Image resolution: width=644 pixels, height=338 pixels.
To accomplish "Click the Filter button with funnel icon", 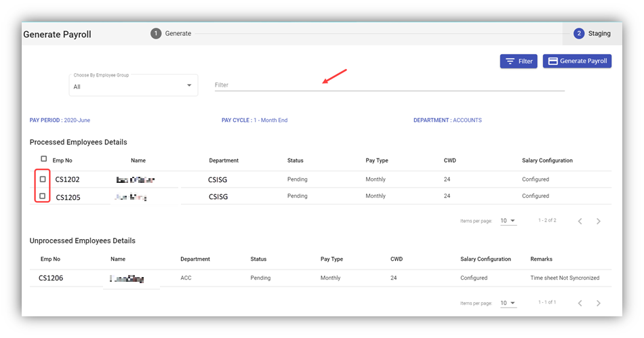I will [x=519, y=61].
